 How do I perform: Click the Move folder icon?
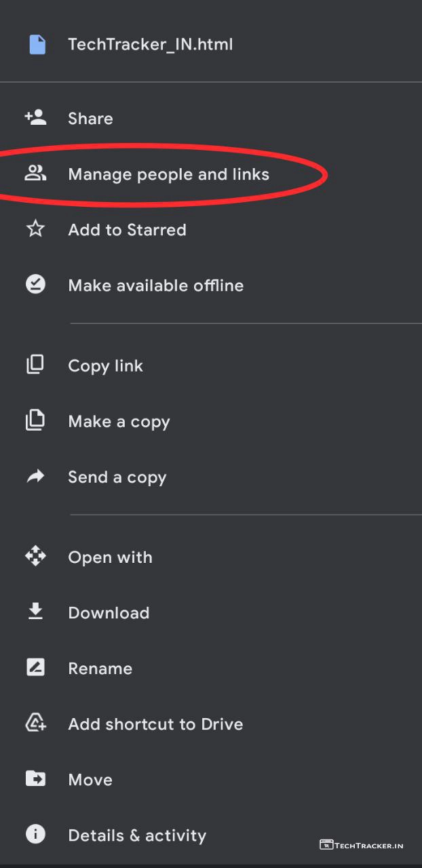coord(35,779)
